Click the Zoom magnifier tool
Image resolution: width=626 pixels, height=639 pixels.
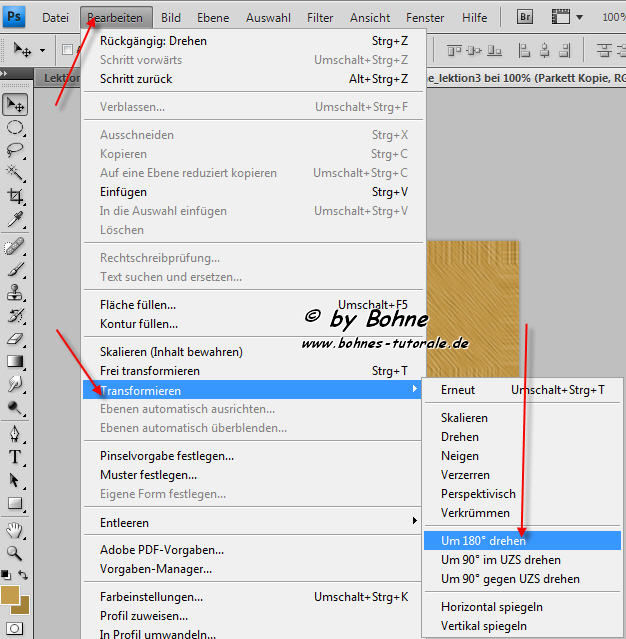[x=16, y=552]
